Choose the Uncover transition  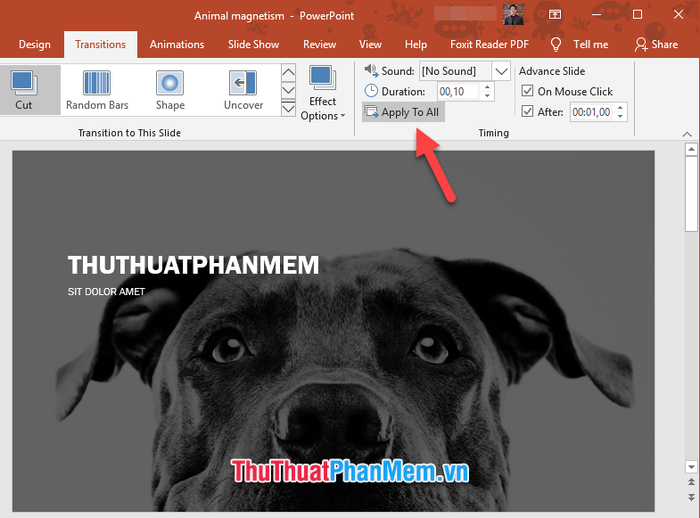[243, 90]
